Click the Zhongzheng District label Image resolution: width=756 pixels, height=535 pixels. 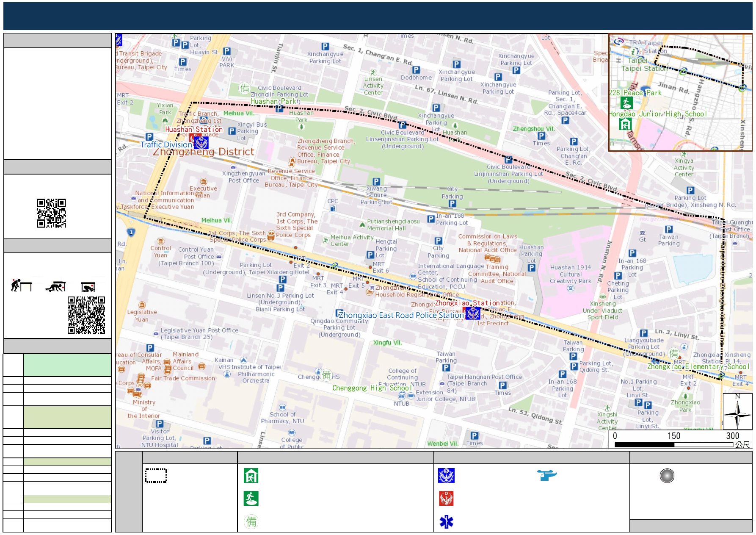click(x=204, y=152)
